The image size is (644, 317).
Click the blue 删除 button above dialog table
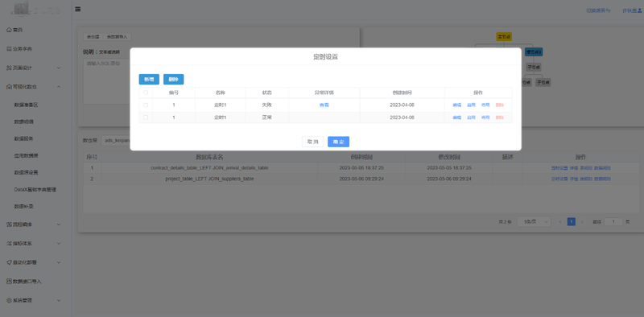click(x=173, y=79)
